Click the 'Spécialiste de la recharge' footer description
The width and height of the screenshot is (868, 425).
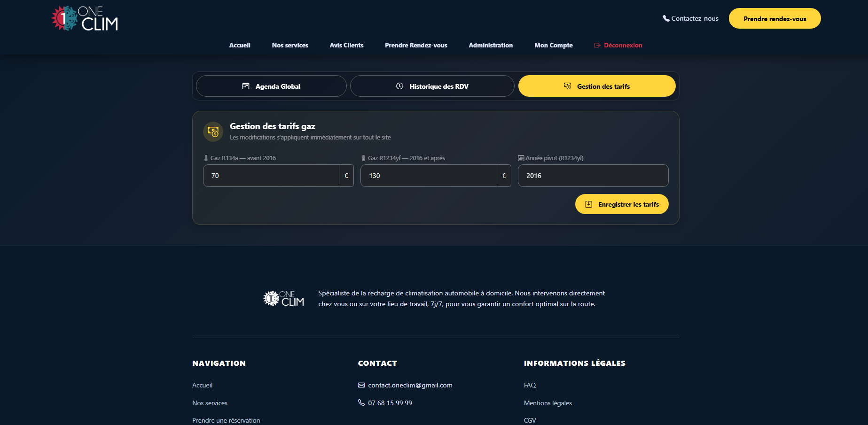point(461,299)
